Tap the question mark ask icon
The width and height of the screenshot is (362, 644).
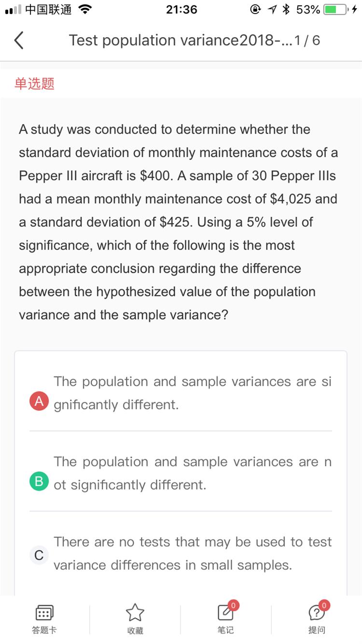point(316,612)
